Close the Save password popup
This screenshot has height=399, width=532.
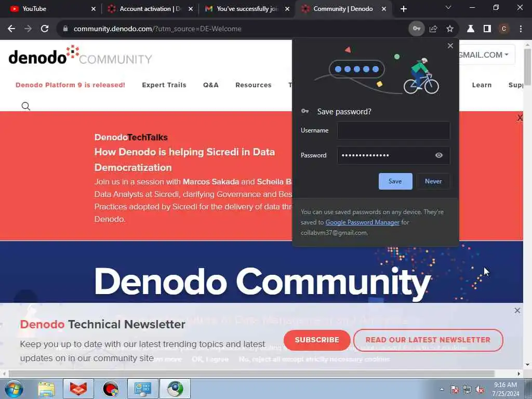tap(450, 46)
